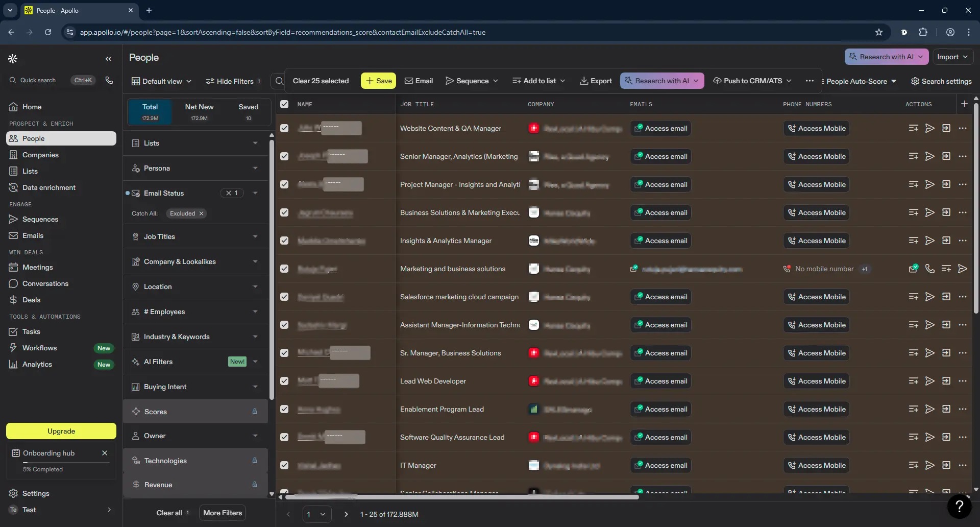Open the three-dots more actions in the bulk toolbar

810,81
